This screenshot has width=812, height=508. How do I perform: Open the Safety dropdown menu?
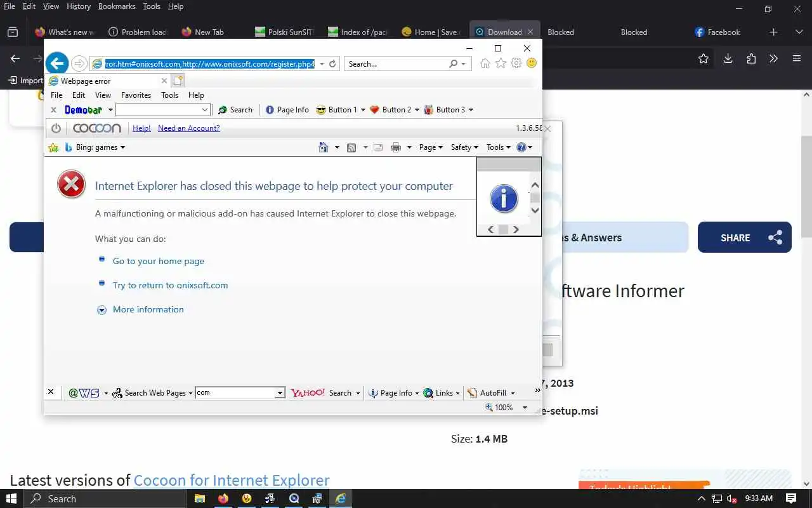pos(464,147)
